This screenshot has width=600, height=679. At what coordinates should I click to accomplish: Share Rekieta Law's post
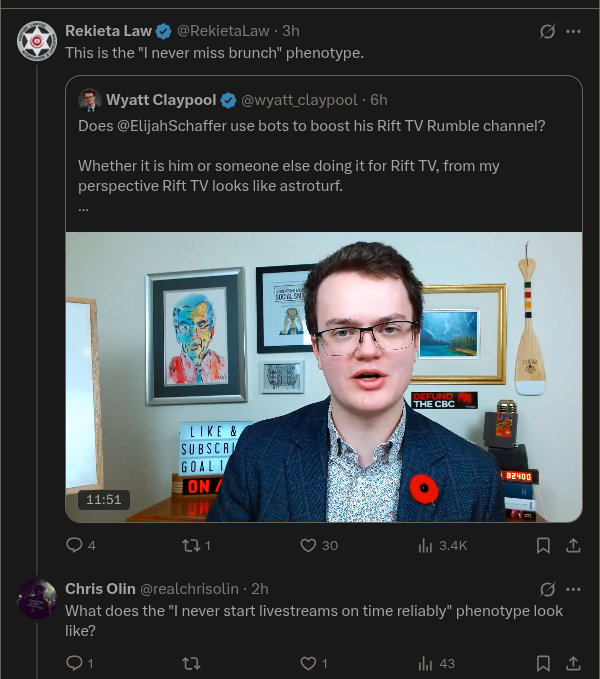[x=573, y=545]
